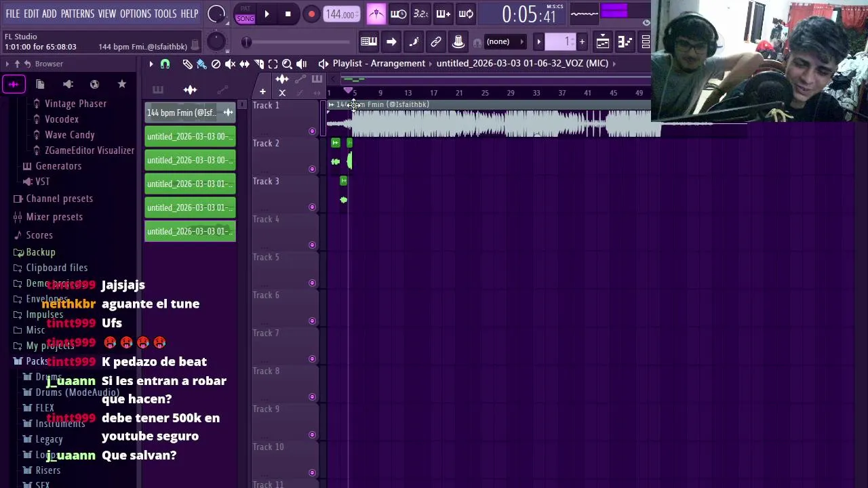Open the PATTERNS menu
The height and width of the screenshot is (488, 868).
pos(77,14)
